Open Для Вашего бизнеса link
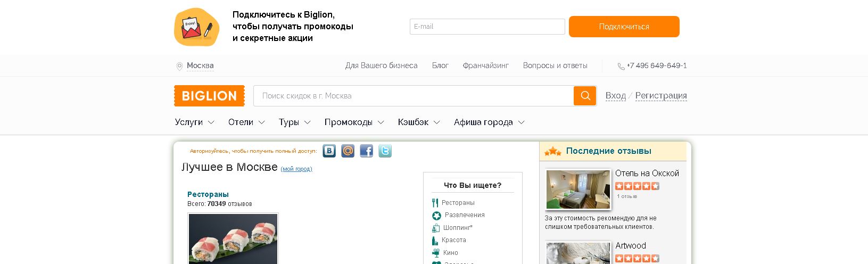 click(381, 66)
